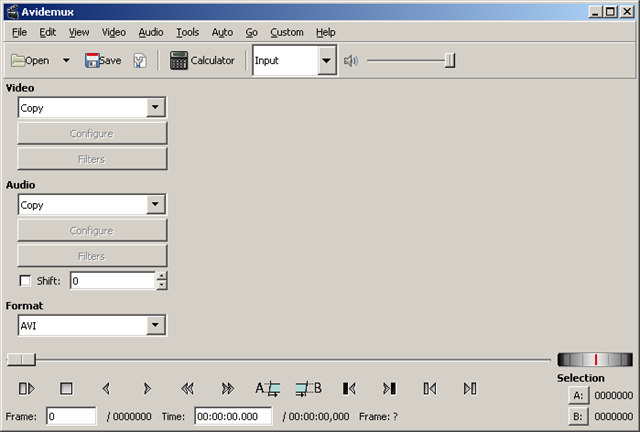Close the Avidemux window
The image size is (640, 432).
[x=627, y=12]
